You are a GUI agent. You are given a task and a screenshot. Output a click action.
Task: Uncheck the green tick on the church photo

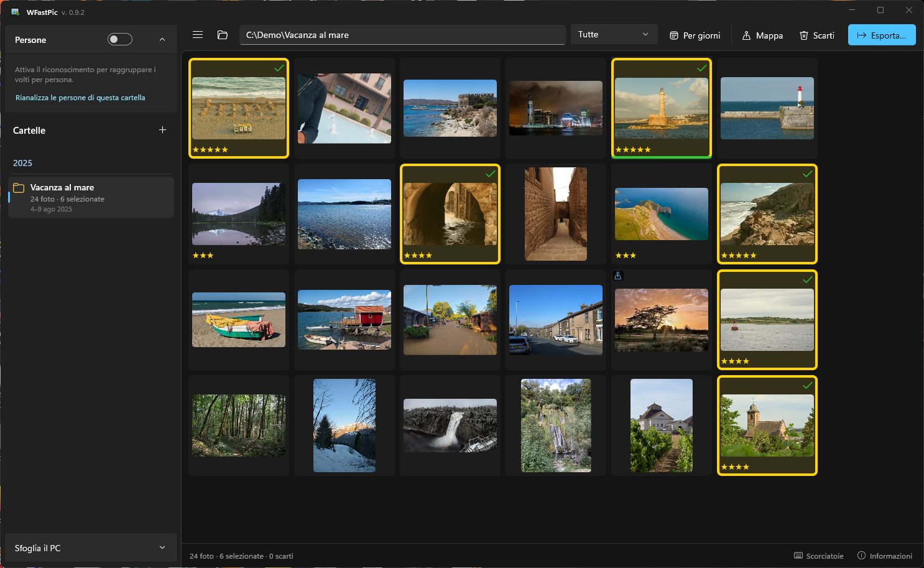click(808, 385)
